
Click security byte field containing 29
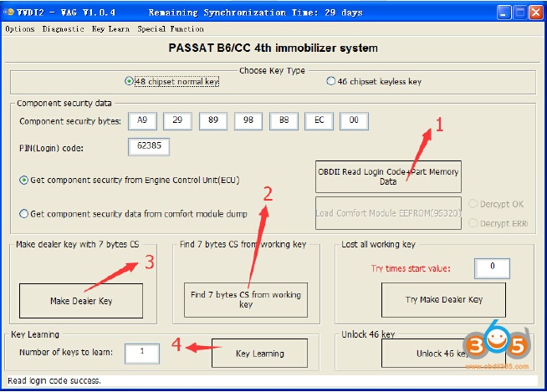tap(177, 121)
